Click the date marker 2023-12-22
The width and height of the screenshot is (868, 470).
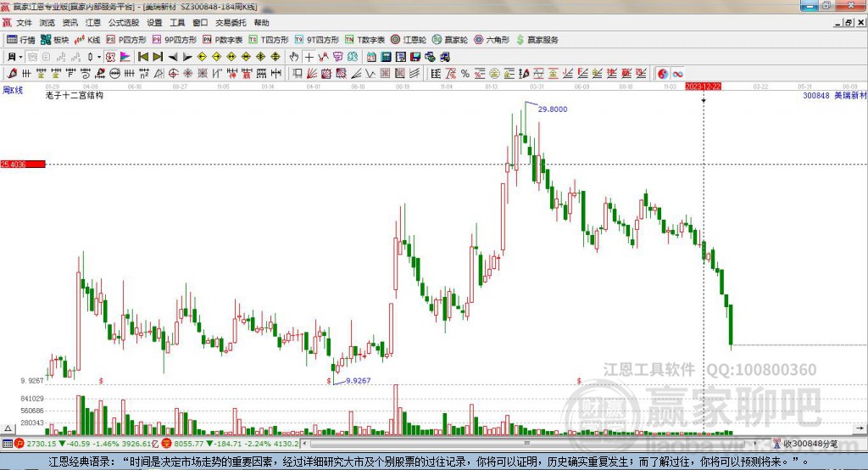[703, 87]
